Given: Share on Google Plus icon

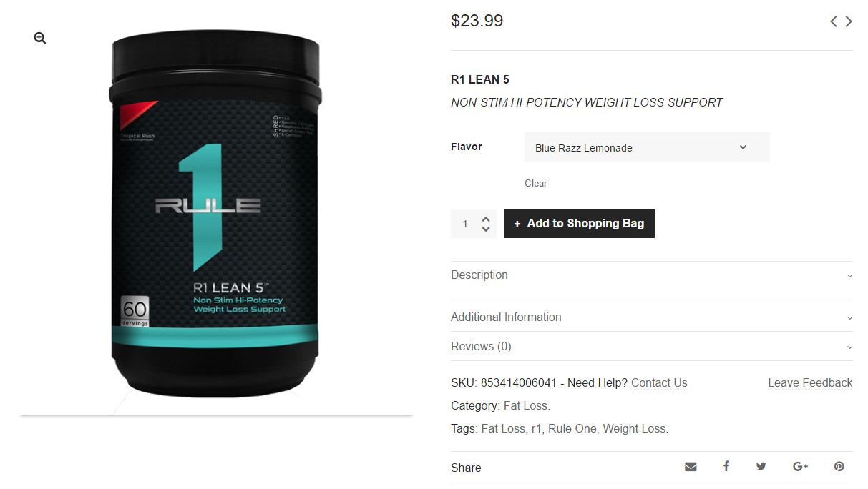Looking at the screenshot, I should pyautogui.click(x=801, y=467).
